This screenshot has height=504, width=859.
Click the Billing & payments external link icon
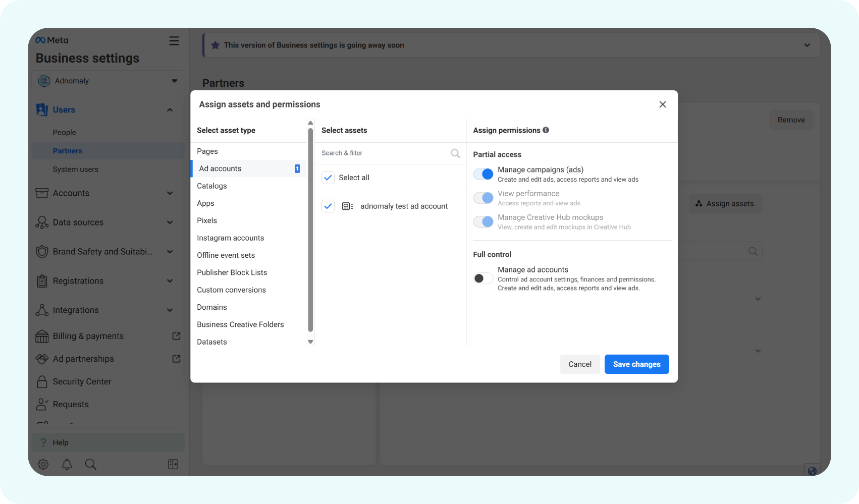[176, 336]
